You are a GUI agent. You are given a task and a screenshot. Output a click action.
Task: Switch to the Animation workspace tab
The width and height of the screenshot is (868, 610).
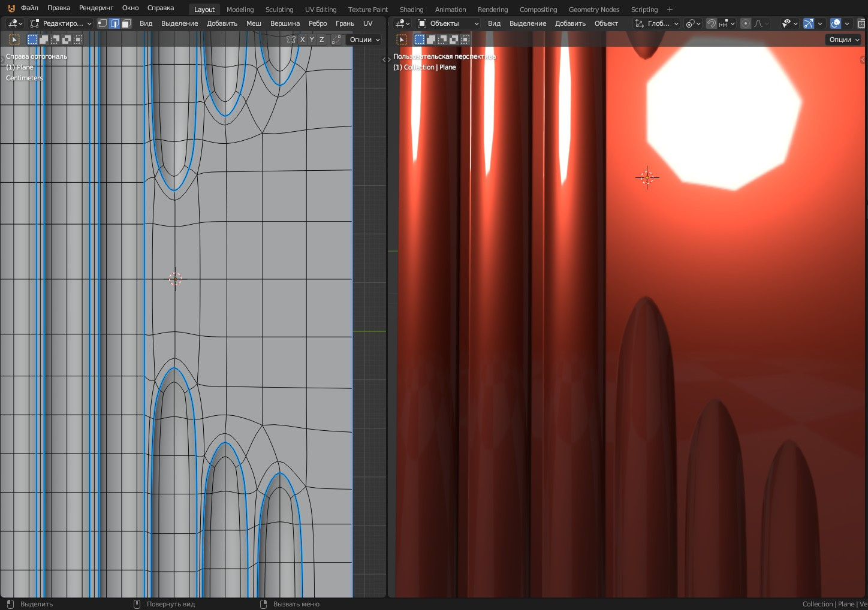(450, 10)
